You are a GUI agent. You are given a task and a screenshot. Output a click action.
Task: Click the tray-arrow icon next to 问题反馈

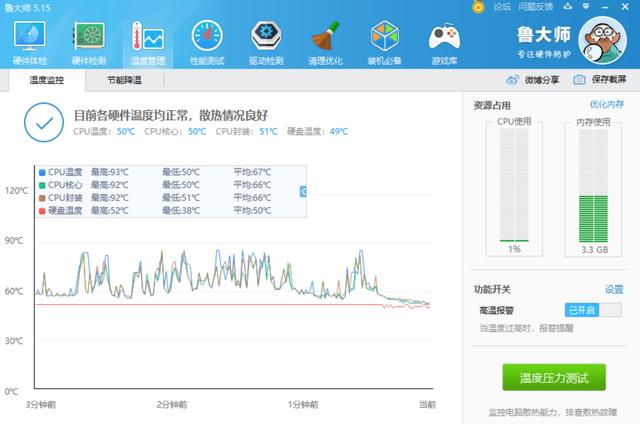568,7
